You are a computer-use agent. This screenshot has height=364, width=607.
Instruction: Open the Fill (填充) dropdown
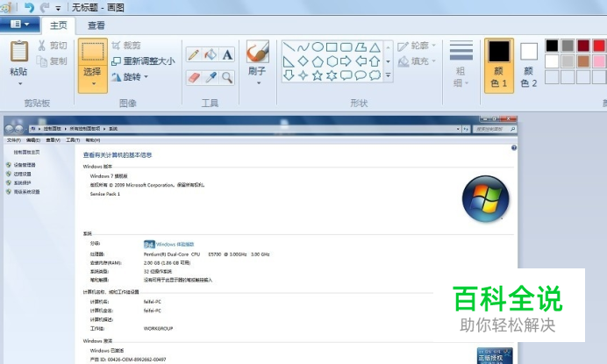tap(417, 61)
